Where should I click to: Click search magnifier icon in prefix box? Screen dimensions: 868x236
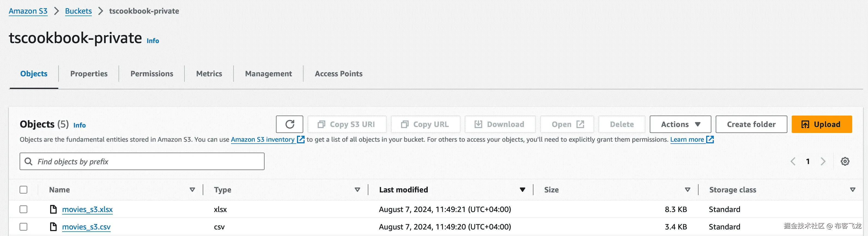[29, 162]
